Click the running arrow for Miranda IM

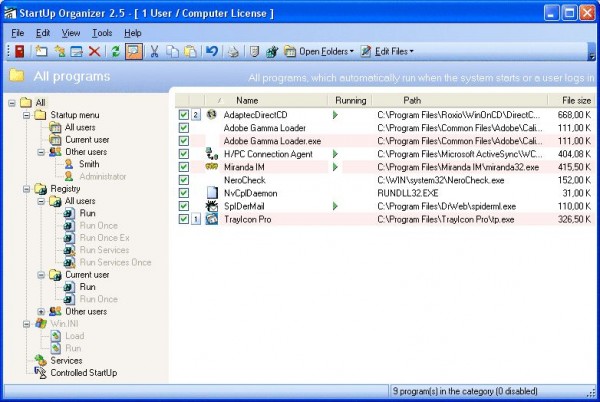(x=335, y=167)
